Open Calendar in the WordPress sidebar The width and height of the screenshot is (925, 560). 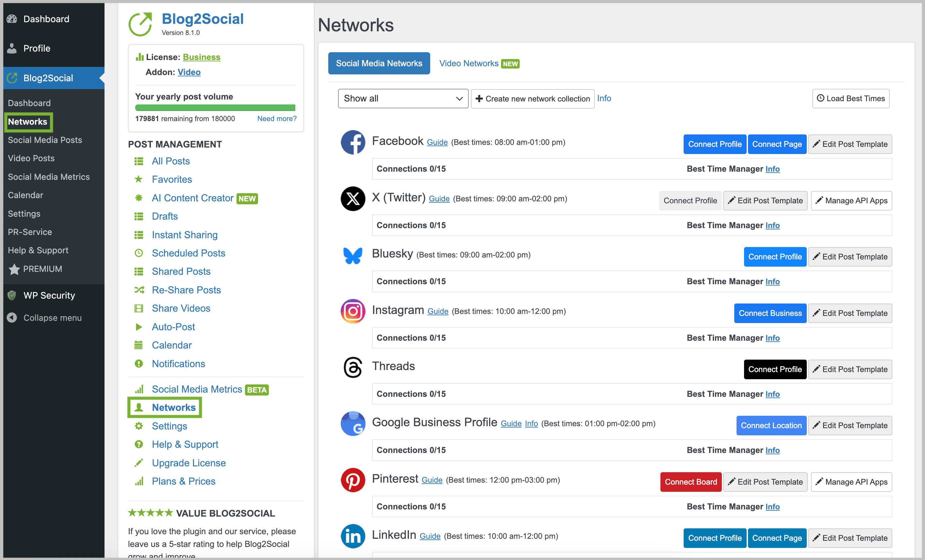(25, 195)
